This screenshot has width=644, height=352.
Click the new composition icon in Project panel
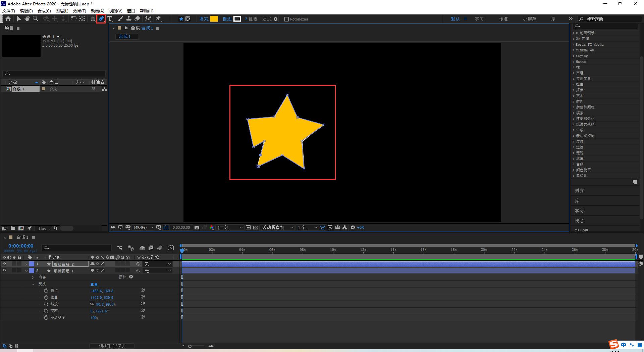(21, 228)
